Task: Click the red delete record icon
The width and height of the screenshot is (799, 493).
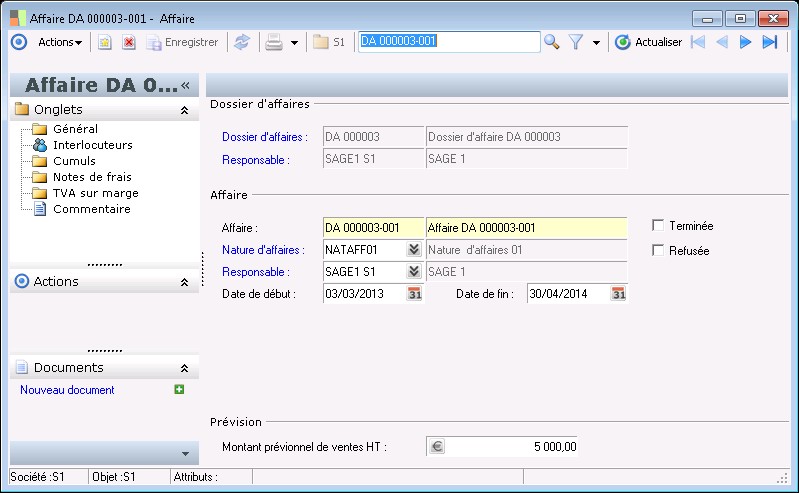Action: click(x=129, y=42)
